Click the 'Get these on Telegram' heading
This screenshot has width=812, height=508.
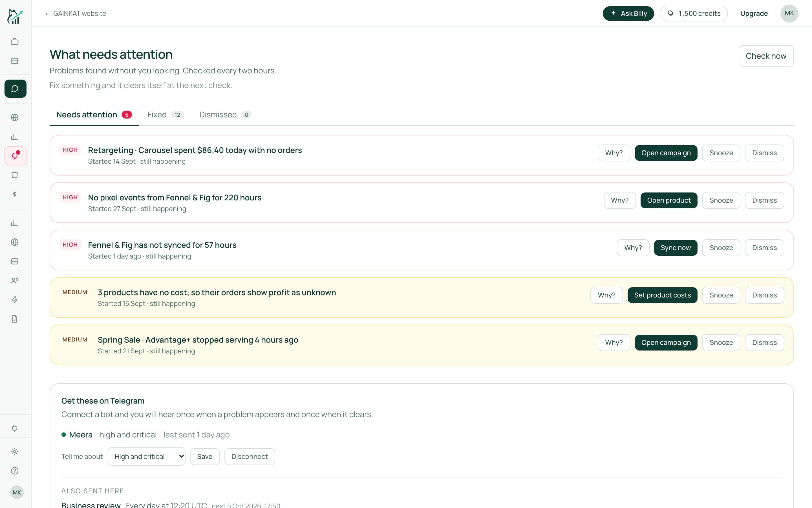tap(103, 401)
